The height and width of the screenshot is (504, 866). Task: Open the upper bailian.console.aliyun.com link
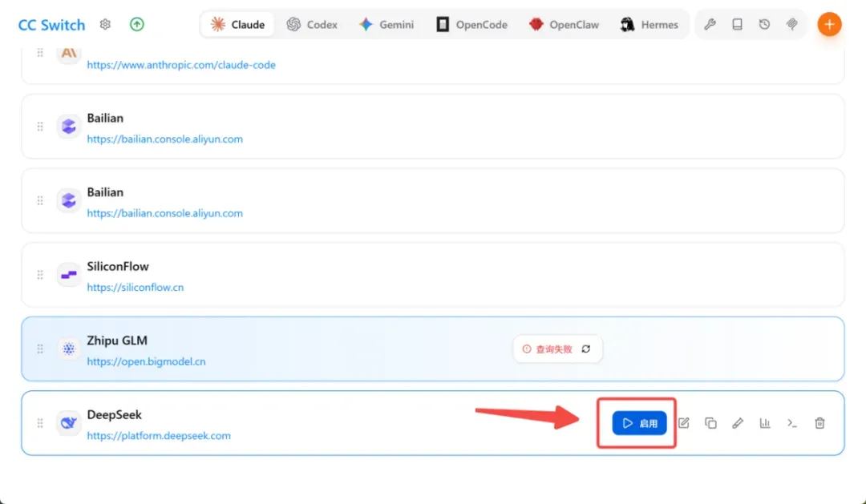(x=164, y=139)
